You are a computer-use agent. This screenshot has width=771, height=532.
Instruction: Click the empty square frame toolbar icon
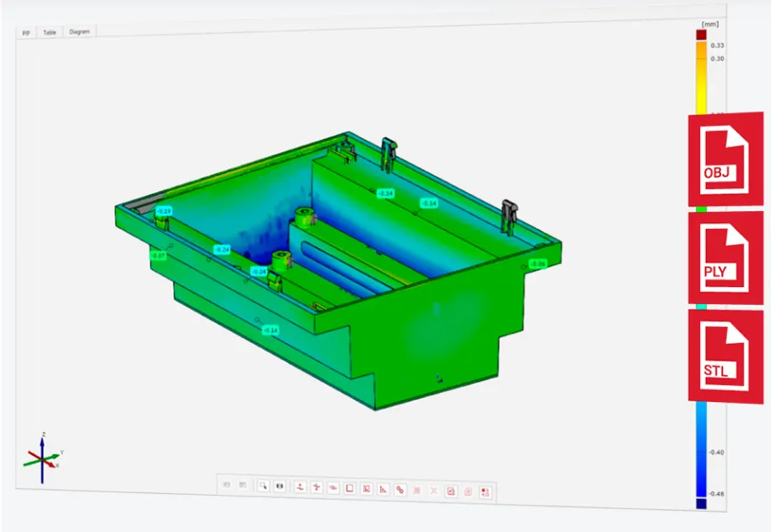(350, 488)
